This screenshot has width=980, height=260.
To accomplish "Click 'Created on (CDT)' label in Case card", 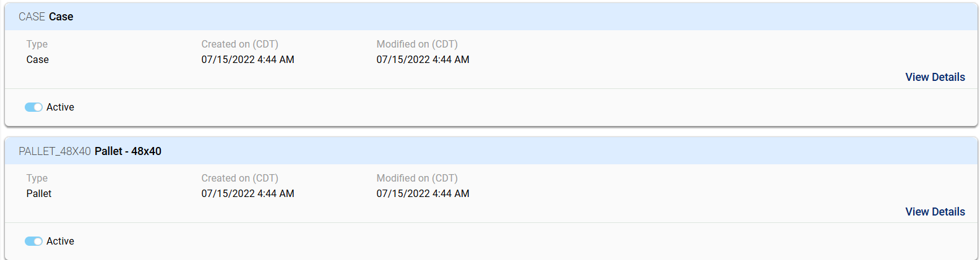I will 239,44.
